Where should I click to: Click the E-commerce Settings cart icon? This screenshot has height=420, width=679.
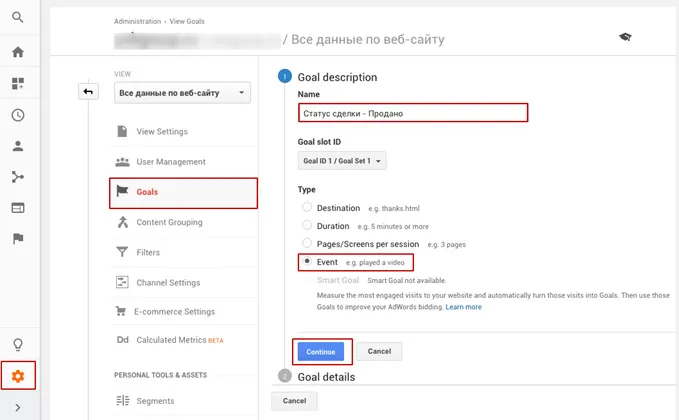121,311
